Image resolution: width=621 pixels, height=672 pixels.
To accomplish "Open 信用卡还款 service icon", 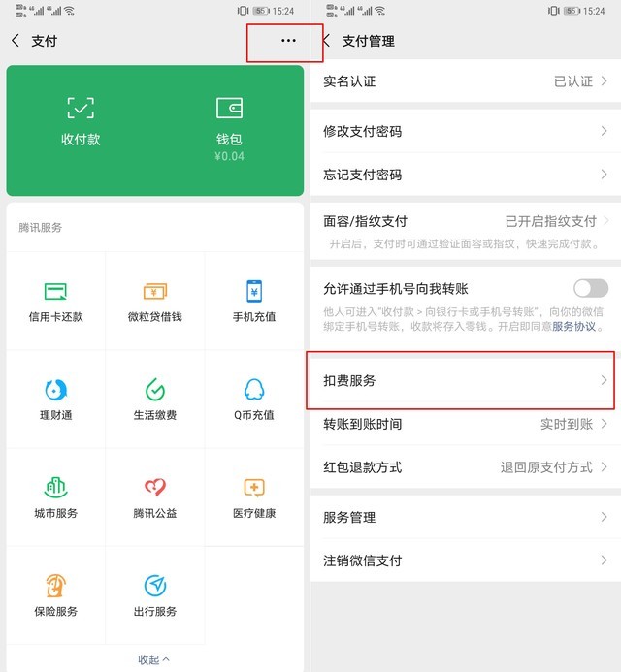I will tap(55, 291).
